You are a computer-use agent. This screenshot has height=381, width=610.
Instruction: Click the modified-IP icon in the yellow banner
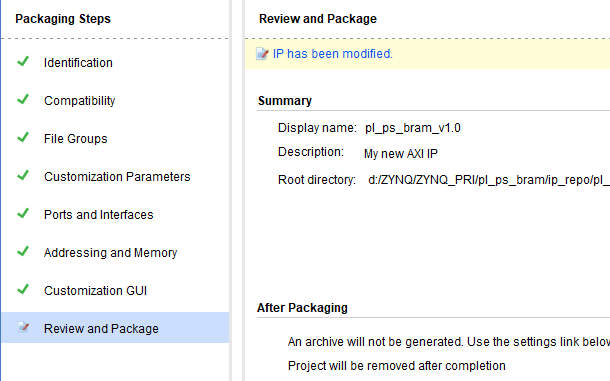[x=262, y=54]
